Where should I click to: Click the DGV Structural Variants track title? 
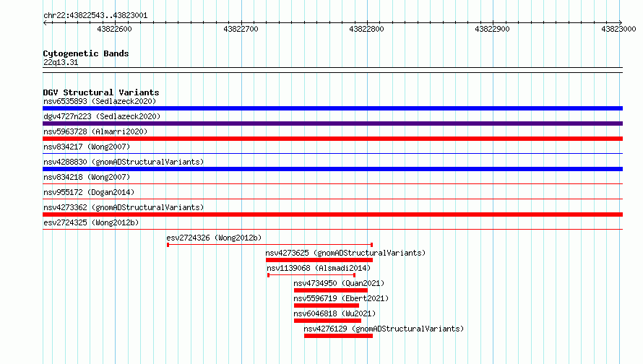click(101, 92)
